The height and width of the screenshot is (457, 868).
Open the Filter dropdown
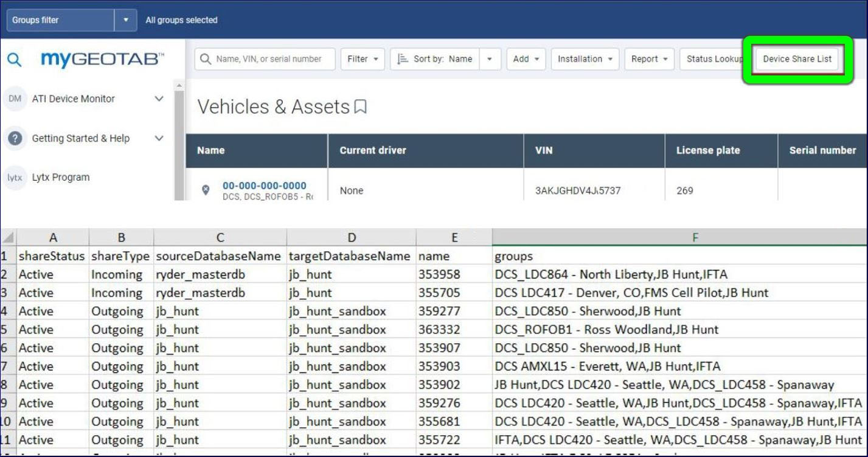point(363,59)
